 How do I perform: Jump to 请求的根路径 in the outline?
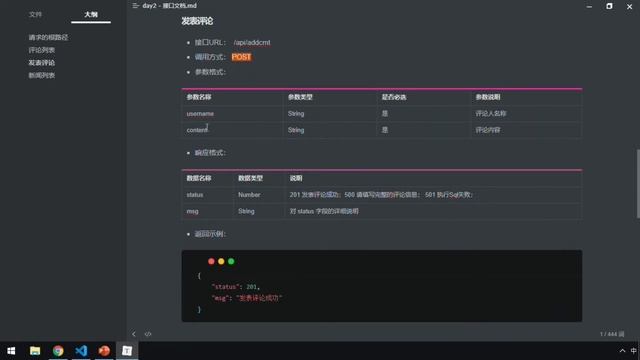pos(48,37)
